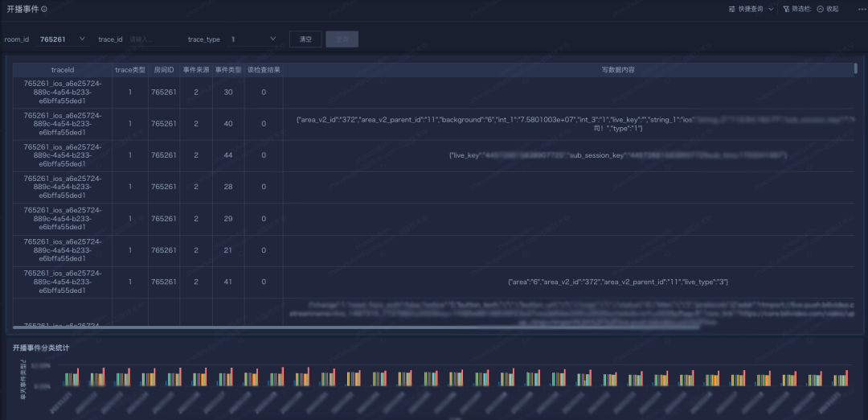Click the 写数据内容 column header
The image size is (868, 420).
point(618,70)
